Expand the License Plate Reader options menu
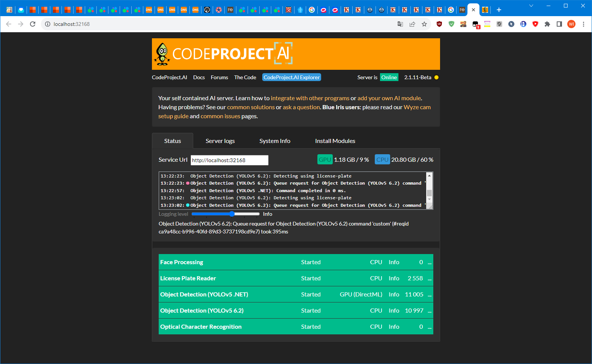This screenshot has height=364, width=592. 430,278
